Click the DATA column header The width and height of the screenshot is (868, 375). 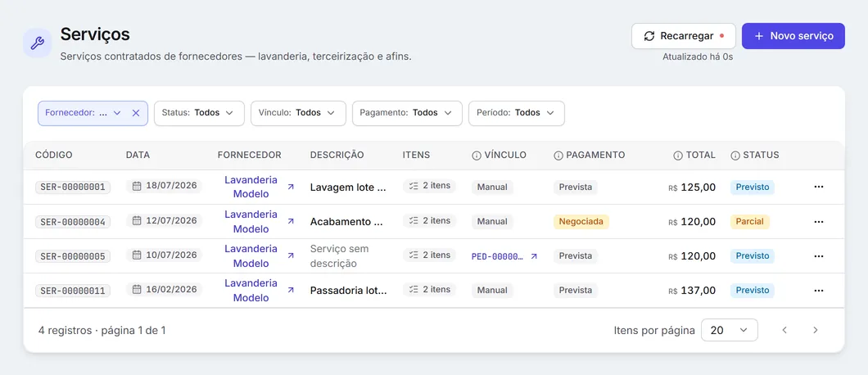[138, 155]
